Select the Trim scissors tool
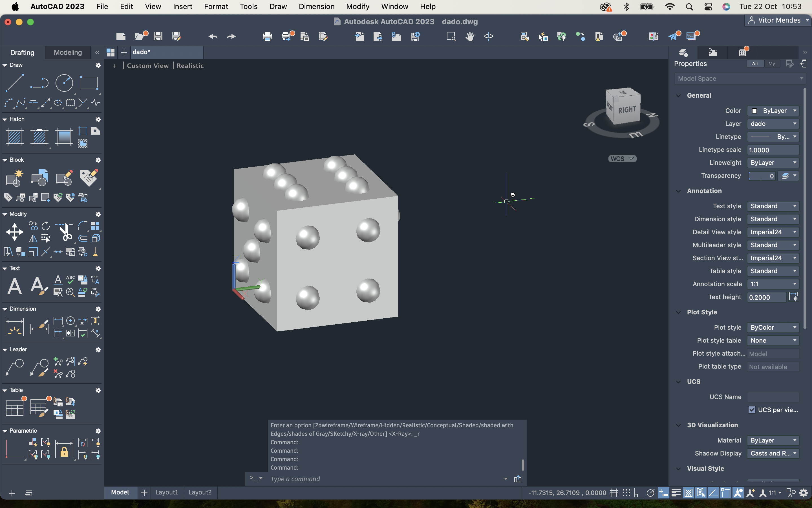 (x=64, y=232)
